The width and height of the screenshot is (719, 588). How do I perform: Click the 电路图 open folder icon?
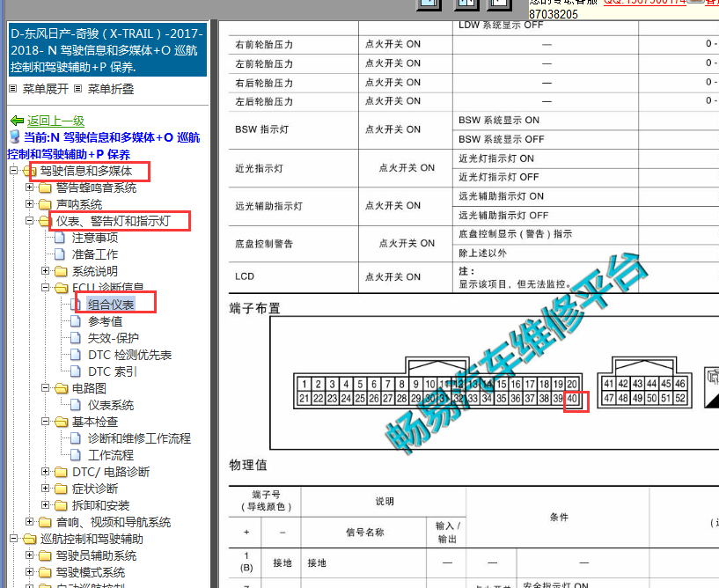coord(61,388)
